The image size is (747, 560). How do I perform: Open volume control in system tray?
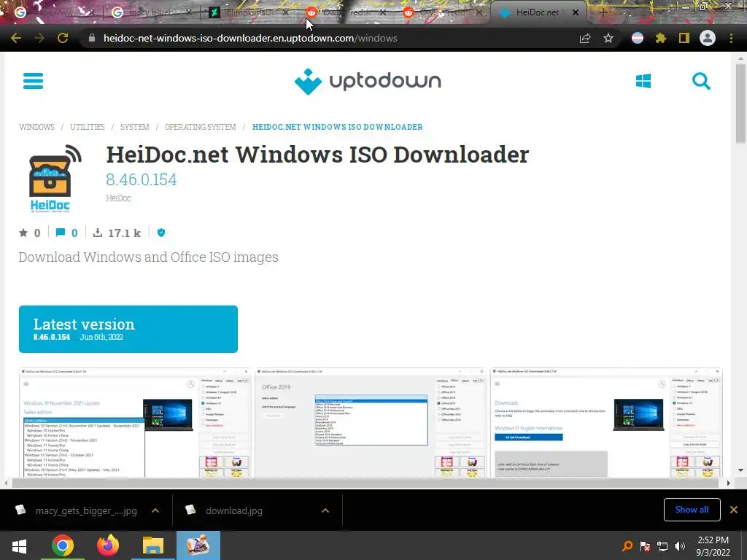680,545
